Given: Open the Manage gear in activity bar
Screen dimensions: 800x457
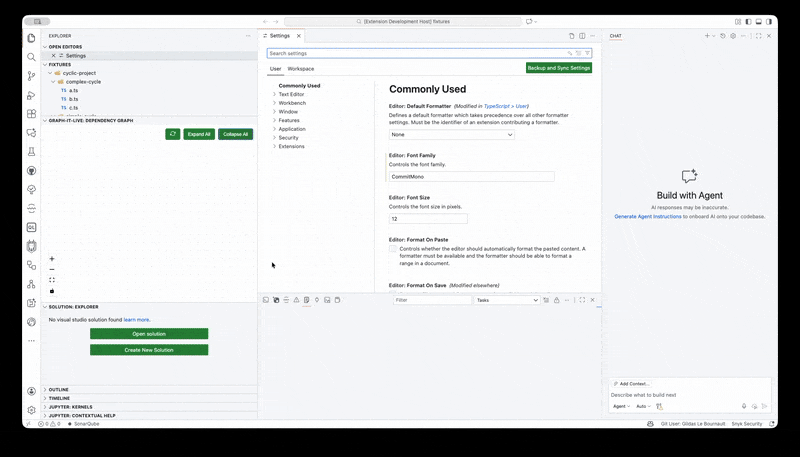Looking at the screenshot, I should coord(31,410).
